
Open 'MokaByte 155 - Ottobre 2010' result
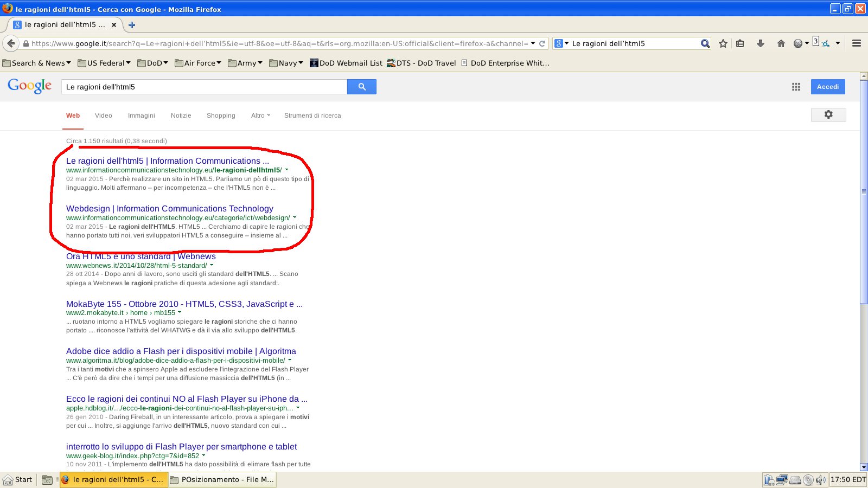pos(184,304)
